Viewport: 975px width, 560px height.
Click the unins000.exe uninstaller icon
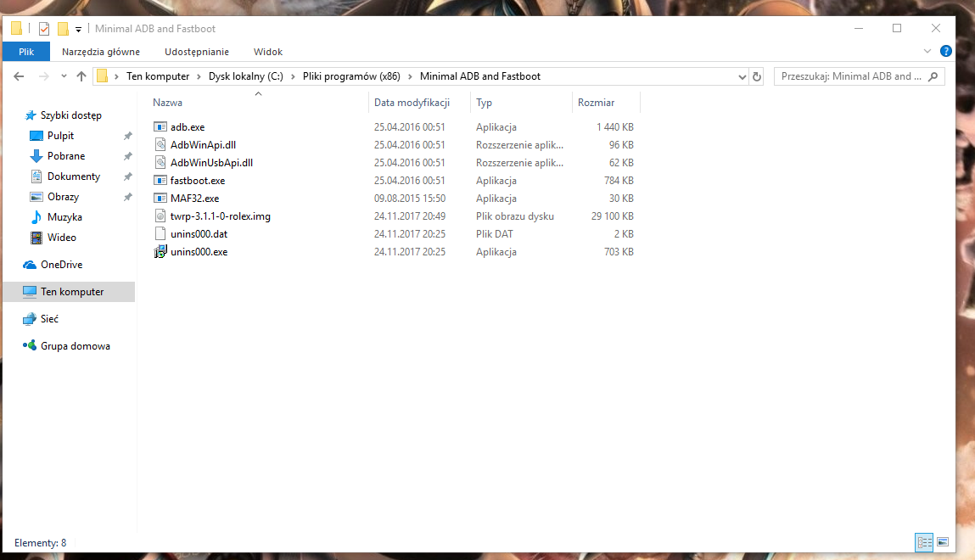[160, 252]
